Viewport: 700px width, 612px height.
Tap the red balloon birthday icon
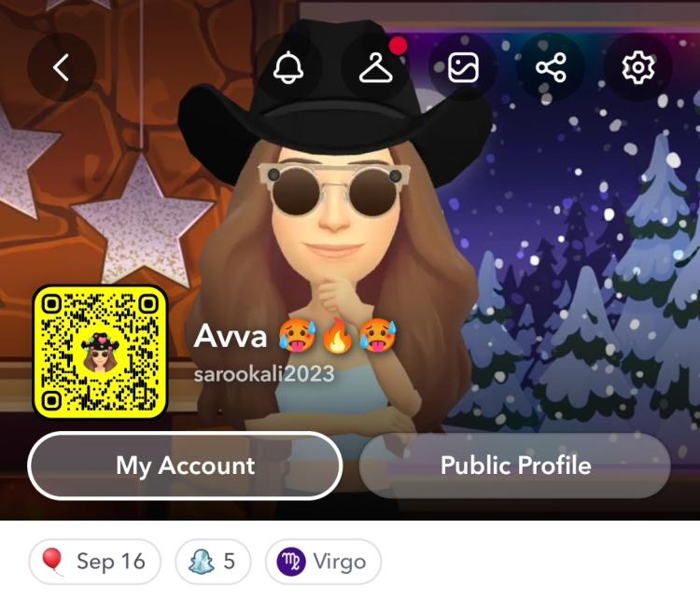tap(51, 561)
